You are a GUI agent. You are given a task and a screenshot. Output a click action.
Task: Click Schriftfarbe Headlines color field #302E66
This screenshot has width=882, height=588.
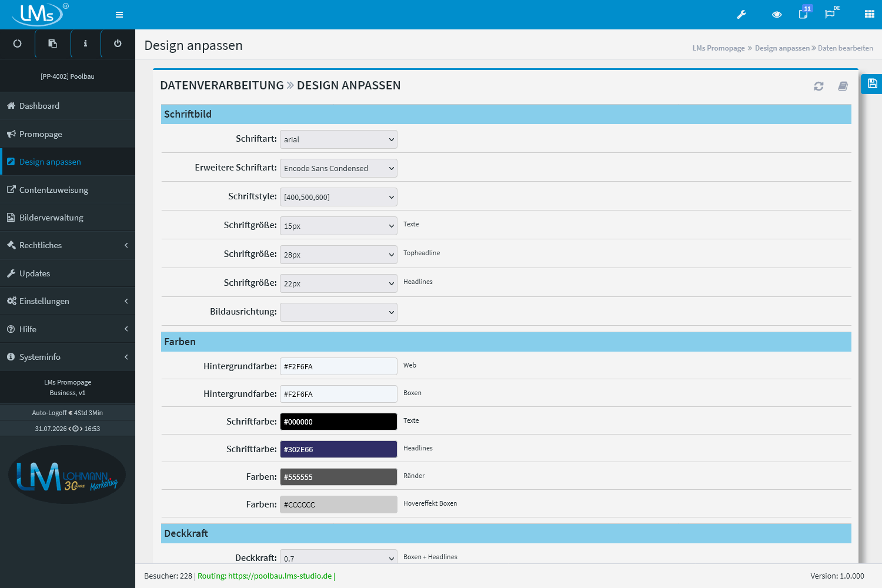339,449
